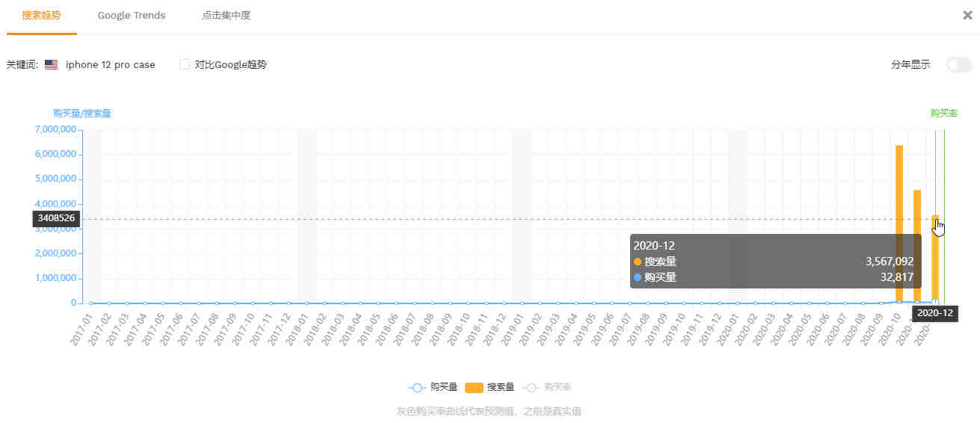
Task: Click the highlighted 2020-12 search volume bar
Action: click(x=935, y=259)
